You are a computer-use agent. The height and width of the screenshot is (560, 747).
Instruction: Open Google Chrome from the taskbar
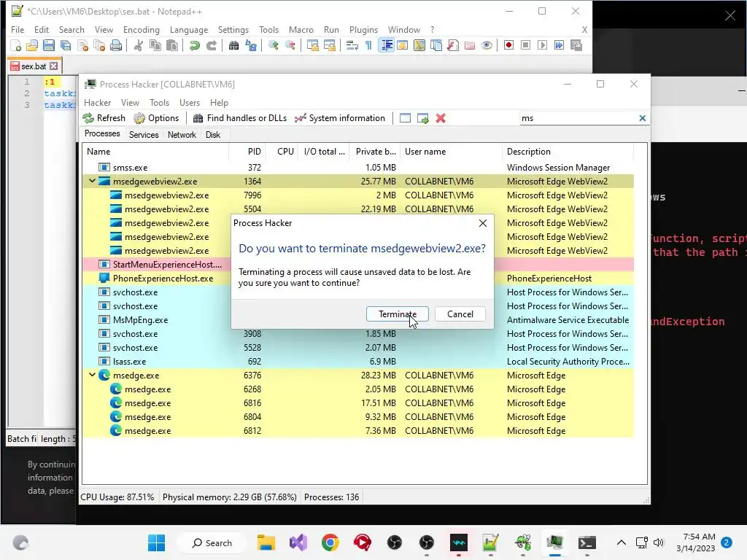330,542
